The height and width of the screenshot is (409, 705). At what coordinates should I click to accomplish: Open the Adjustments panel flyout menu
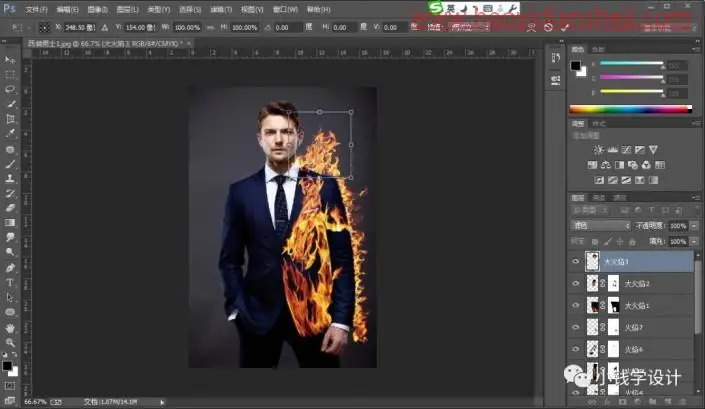click(696, 123)
